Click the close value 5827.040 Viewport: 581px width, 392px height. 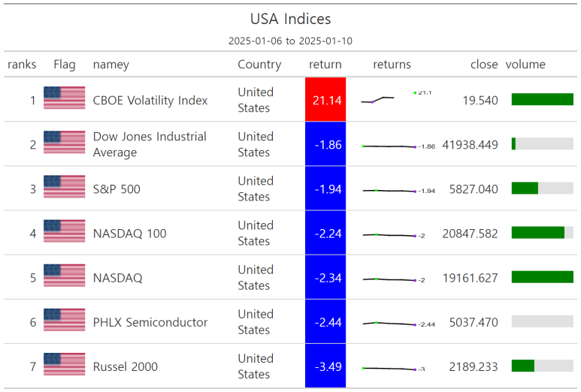coord(474,189)
